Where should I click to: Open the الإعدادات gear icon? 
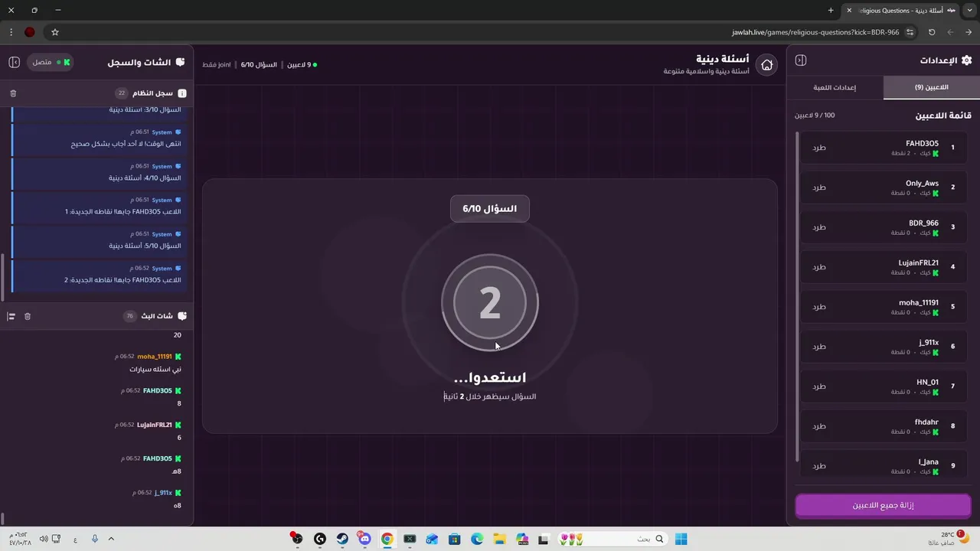pyautogui.click(x=966, y=60)
